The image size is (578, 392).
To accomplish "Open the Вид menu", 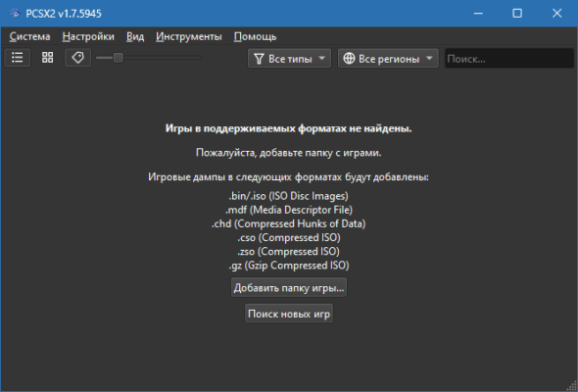I will (x=135, y=37).
